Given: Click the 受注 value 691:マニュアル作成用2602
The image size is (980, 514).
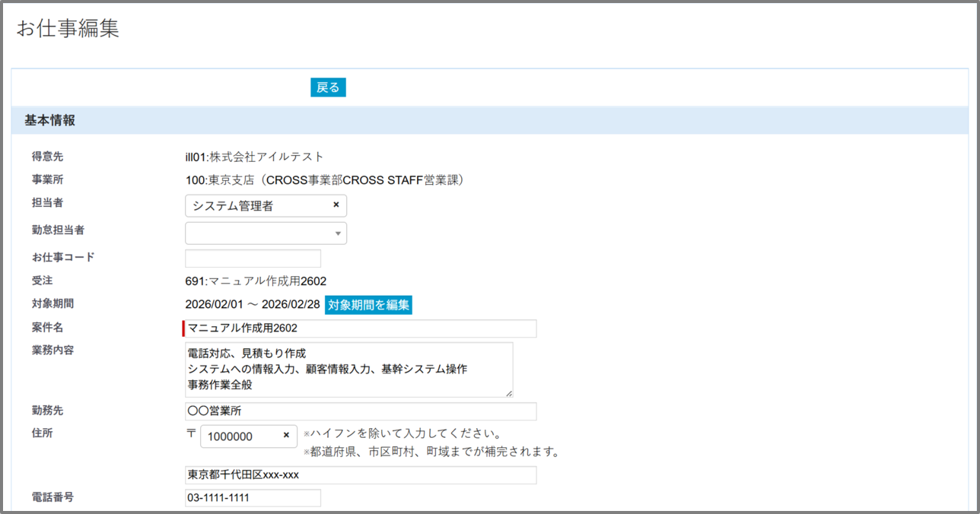Looking at the screenshot, I should [256, 281].
